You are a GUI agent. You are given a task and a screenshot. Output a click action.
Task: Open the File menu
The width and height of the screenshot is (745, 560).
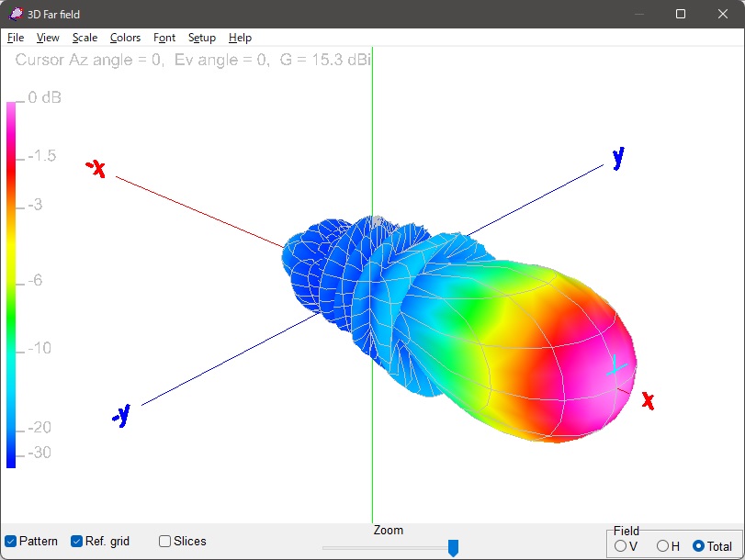(x=16, y=38)
